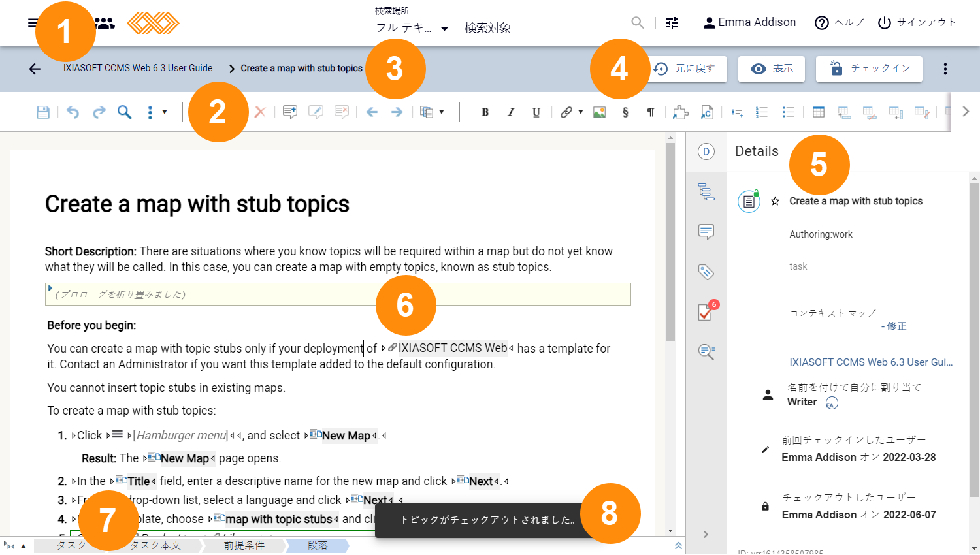Viewport: 980px width, 555px height.
Task: Select the 前提条件 breadcrumb element
Action: point(244,546)
